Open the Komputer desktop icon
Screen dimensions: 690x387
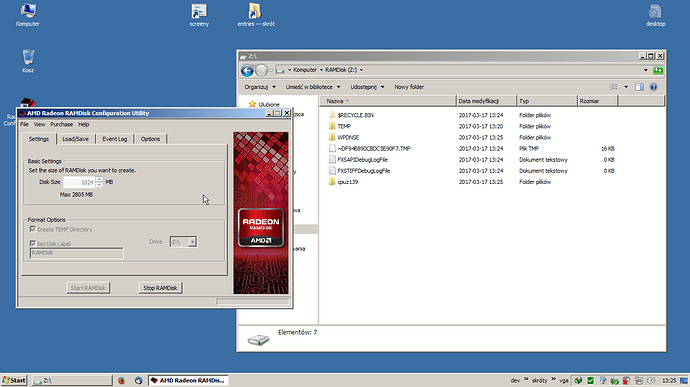coord(28,15)
